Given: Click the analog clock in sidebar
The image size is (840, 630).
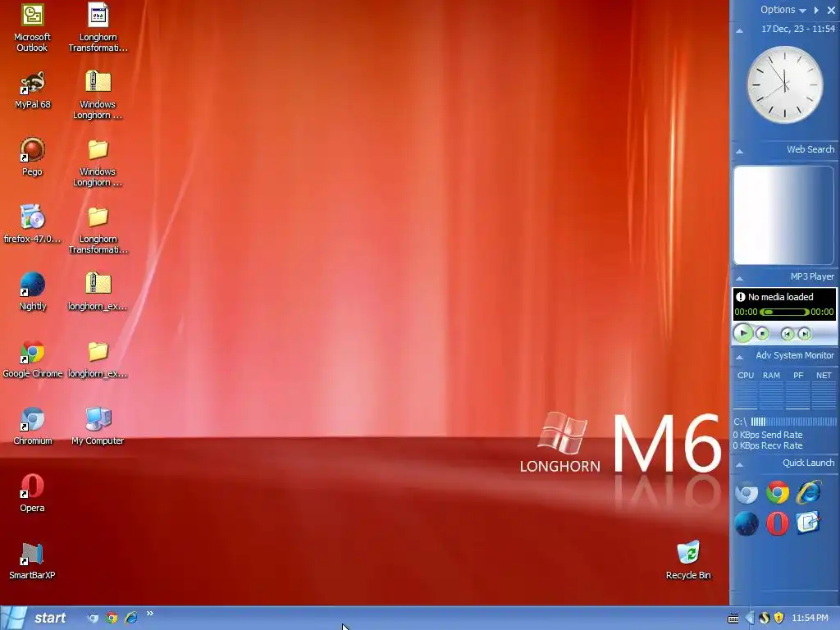Looking at the screenshot, I should click(785, 84).
